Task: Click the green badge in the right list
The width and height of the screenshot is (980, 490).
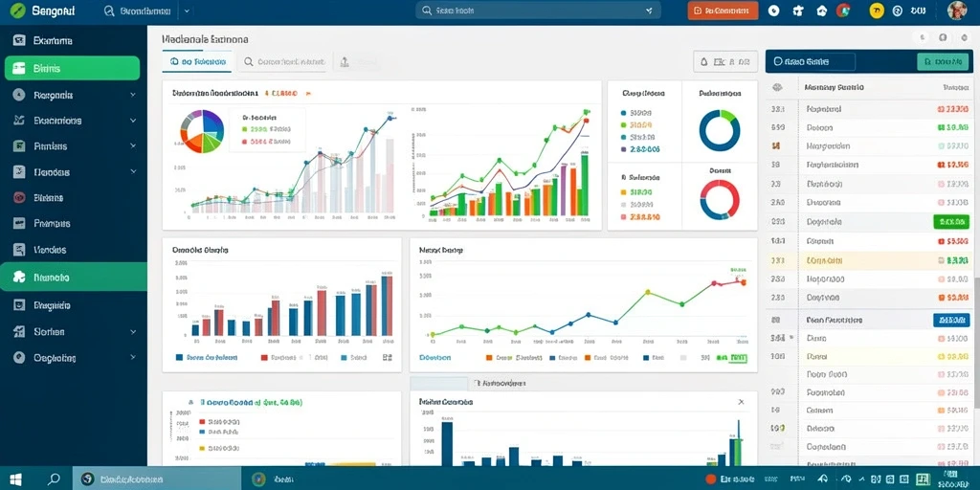Action: point(950,221)
